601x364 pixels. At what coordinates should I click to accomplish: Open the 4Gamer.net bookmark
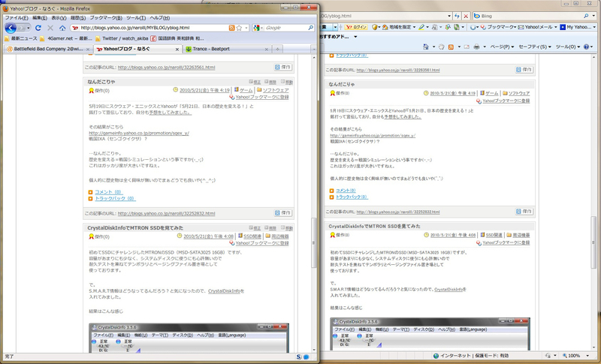click(x=66, y=38)
